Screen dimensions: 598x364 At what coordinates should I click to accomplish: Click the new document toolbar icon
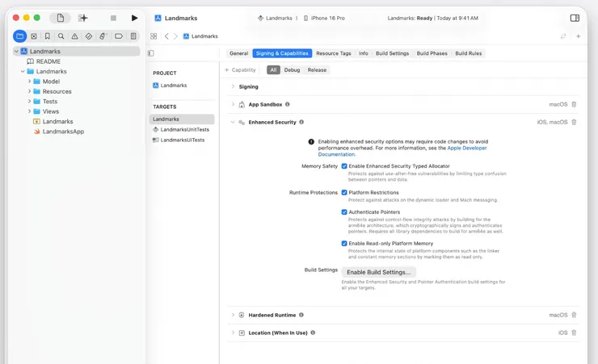pos(61,18)
